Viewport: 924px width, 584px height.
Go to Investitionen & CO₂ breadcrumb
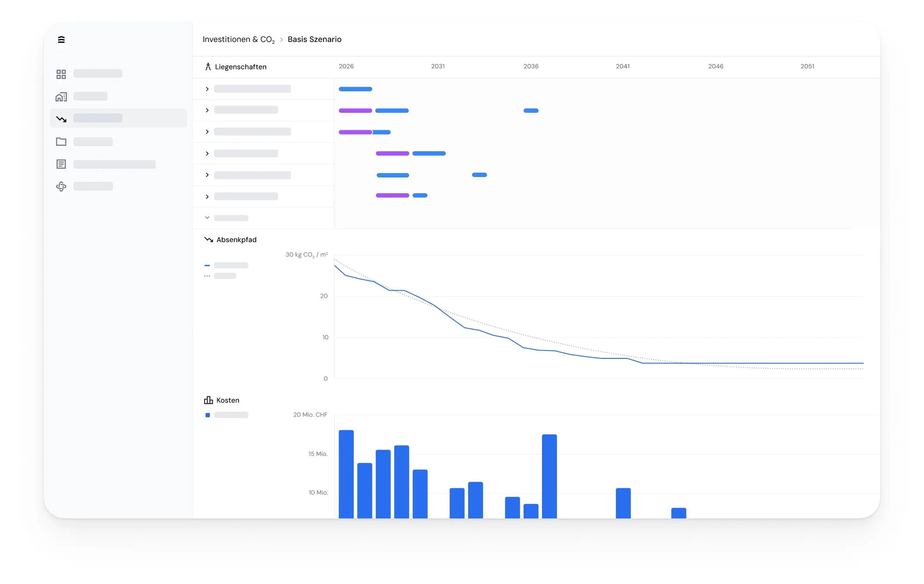(239, 40)
